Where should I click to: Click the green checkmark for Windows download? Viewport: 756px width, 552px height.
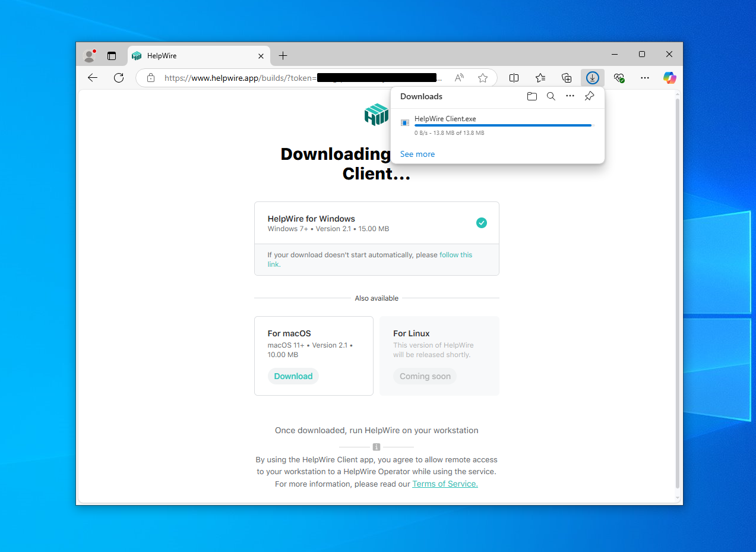[x=482, y=223]
